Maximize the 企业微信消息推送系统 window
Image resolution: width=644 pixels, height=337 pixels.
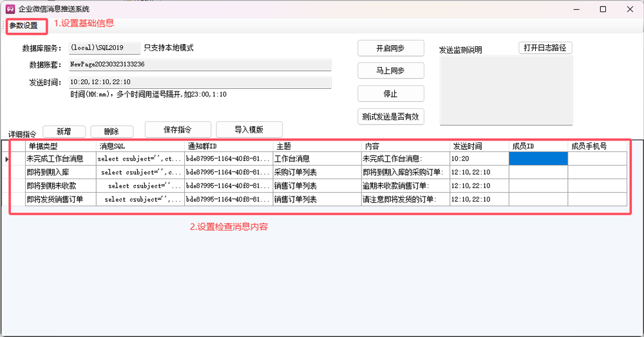click(603, 9)
